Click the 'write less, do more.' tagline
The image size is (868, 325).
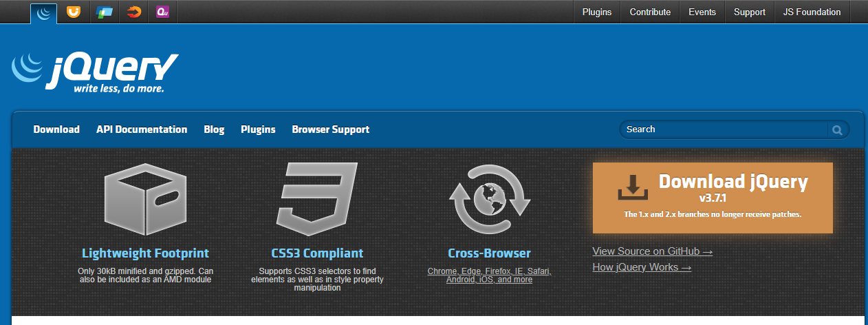coord(119,89)
